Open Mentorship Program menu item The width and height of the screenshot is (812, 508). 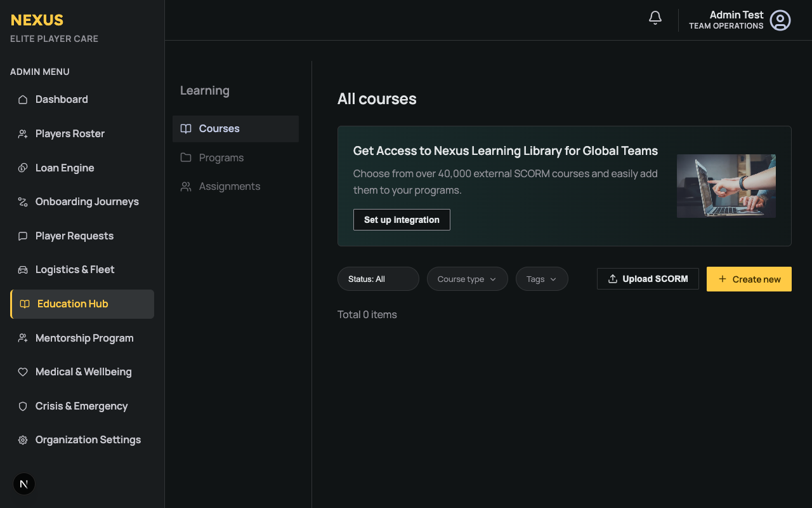coord(82,338)
